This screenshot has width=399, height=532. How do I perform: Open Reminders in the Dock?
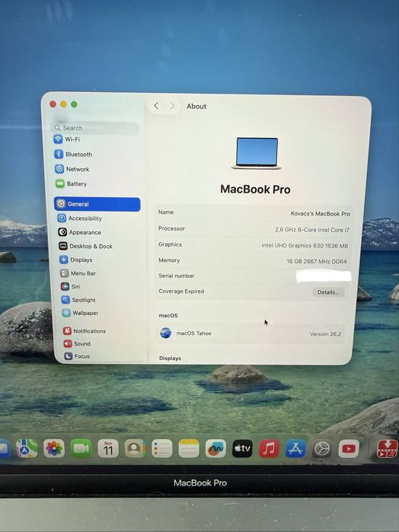tap(161, 448)
